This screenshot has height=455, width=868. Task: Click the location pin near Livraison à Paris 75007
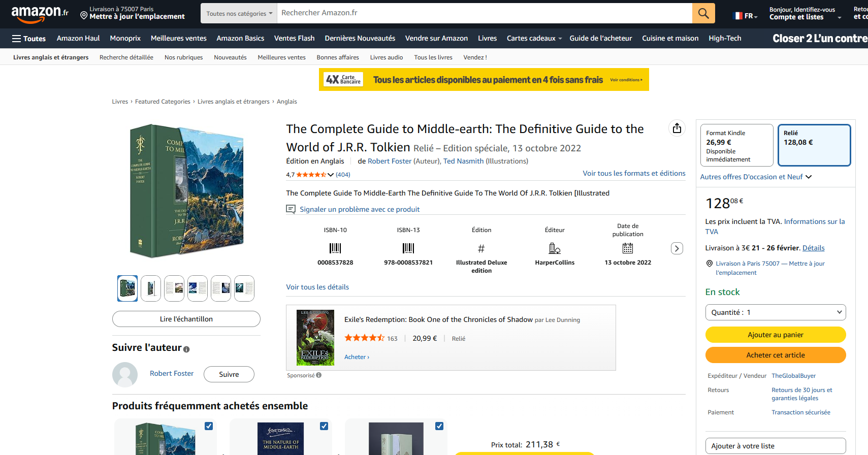click(710, 264)
